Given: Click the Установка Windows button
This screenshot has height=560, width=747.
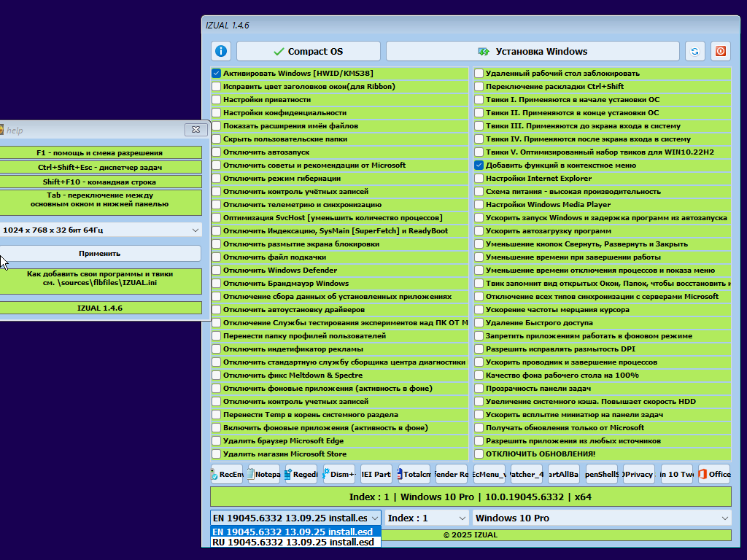Looking at the screenshot, I should coord(533,51).
